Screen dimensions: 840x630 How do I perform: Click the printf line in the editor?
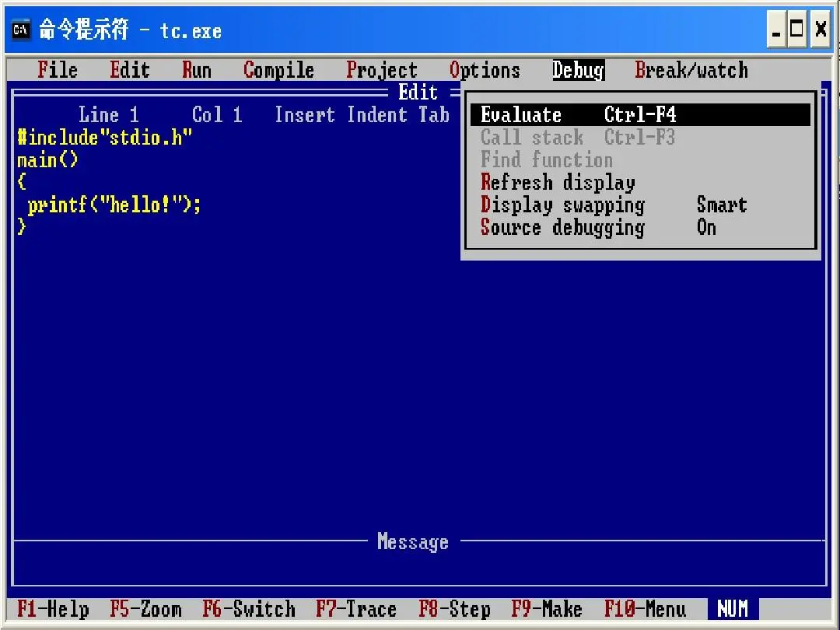[114, 205]
